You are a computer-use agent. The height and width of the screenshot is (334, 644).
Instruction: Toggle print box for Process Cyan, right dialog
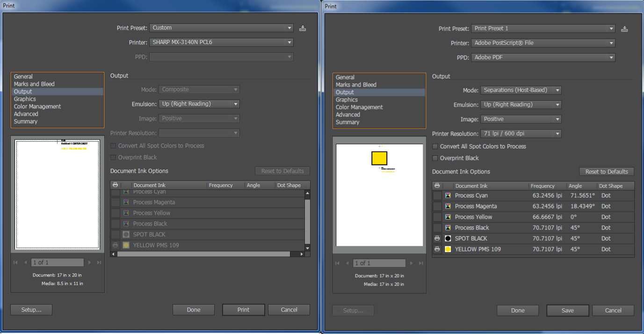tap(437, 195)
